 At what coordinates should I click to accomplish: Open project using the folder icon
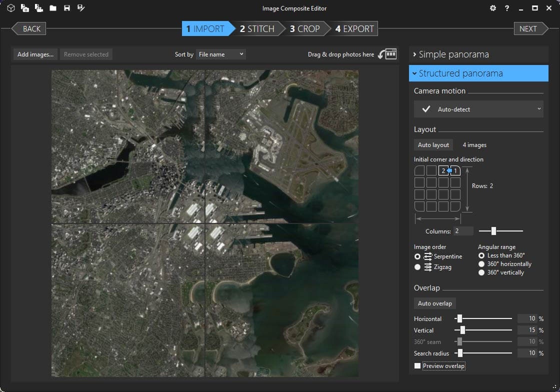(x=53, y=8)
